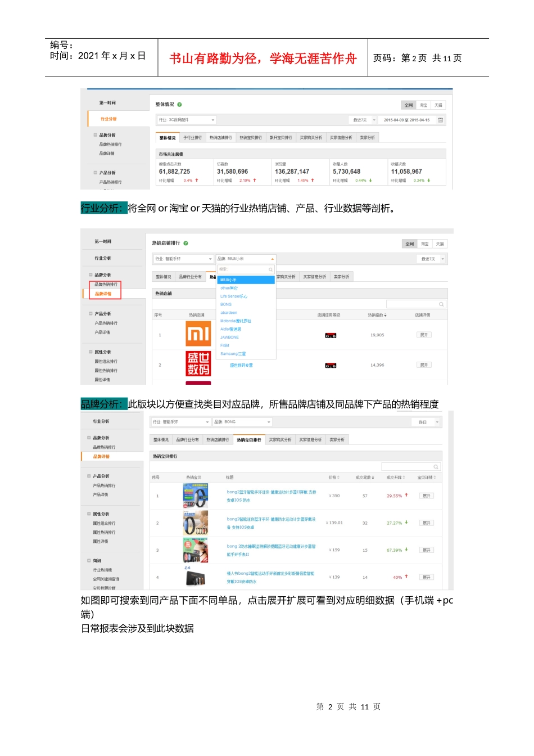Collapse the 淘词 sidebar group

[89, 561]
